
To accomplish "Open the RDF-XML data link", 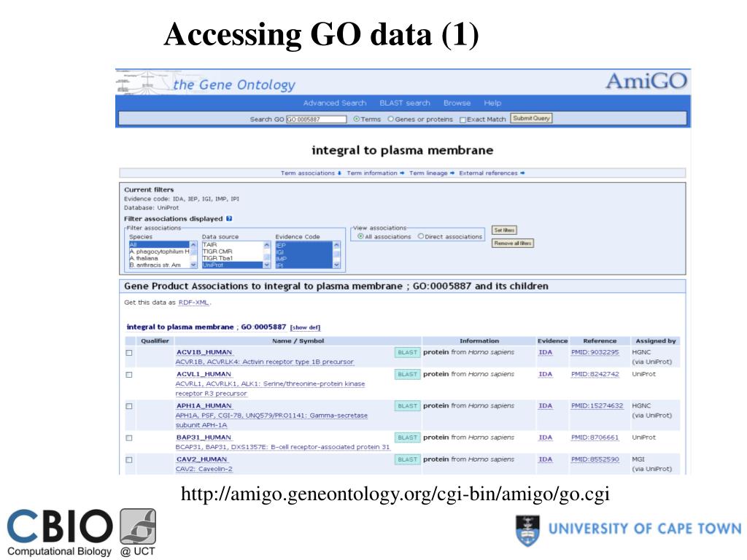I will point(193,303).
